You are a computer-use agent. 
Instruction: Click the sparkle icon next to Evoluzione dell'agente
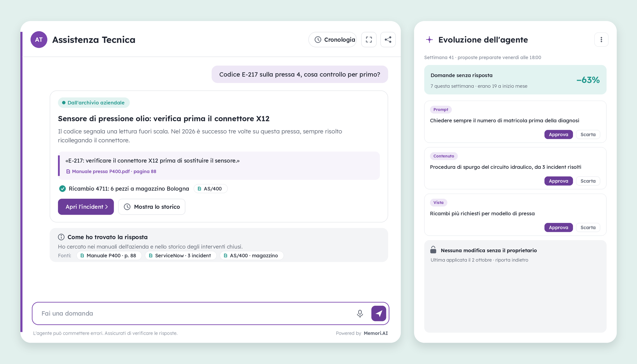coord(429,39)
